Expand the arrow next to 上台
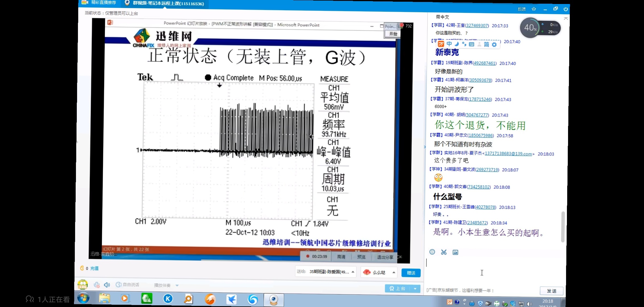This screenshot has height=307, width=644. 415,289
